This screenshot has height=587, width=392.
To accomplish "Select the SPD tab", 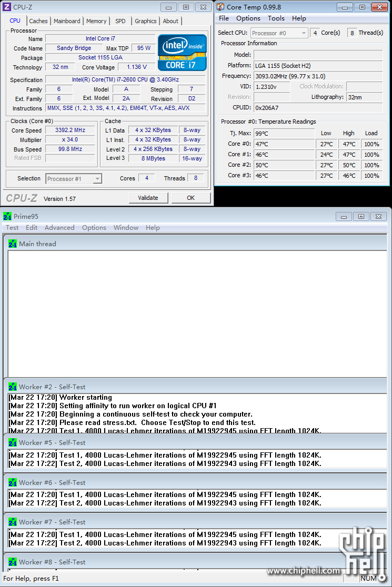I will click(120, 21).
